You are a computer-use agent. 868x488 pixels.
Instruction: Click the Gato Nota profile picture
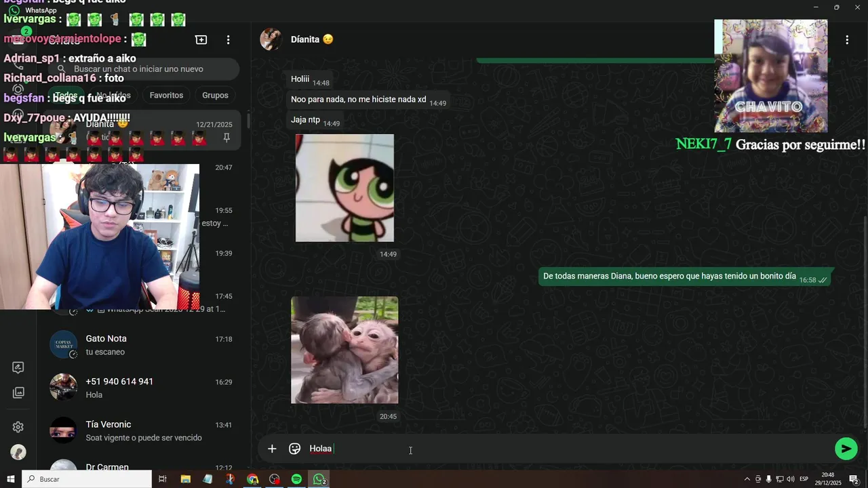pyautogui.click(x=63, y=345)
